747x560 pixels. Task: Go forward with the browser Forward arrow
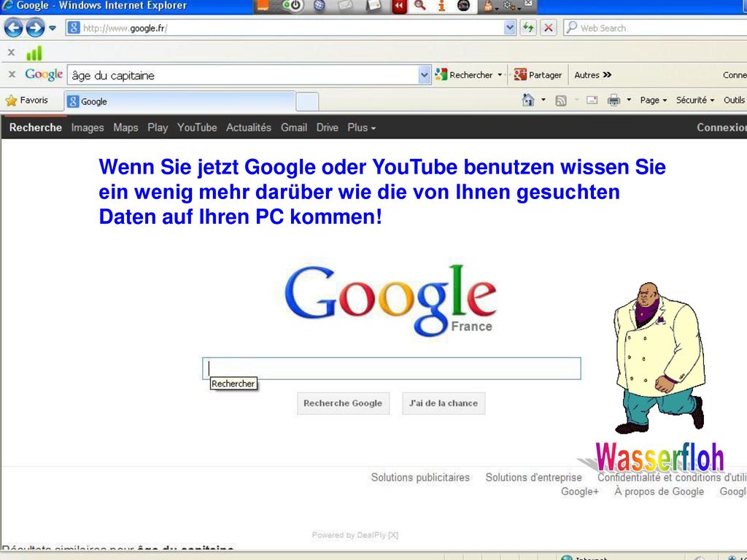point(35,28)
